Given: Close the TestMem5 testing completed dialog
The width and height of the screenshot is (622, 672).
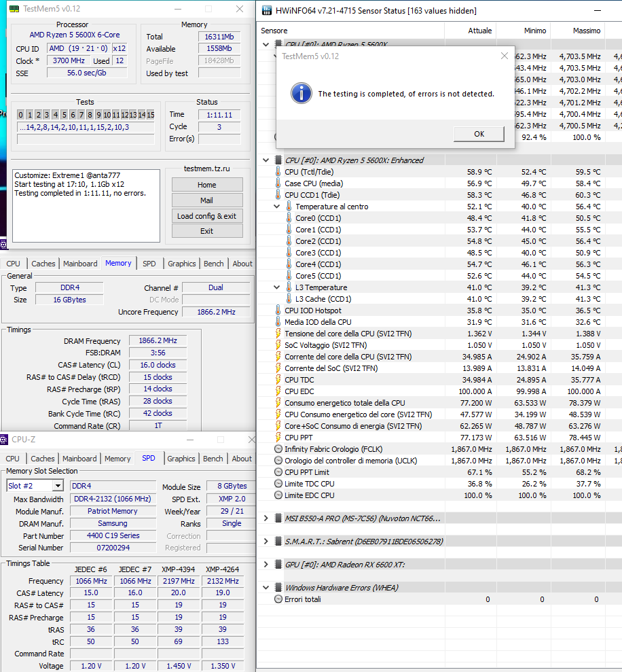Looking at the screenshot, I should point(505,56).
